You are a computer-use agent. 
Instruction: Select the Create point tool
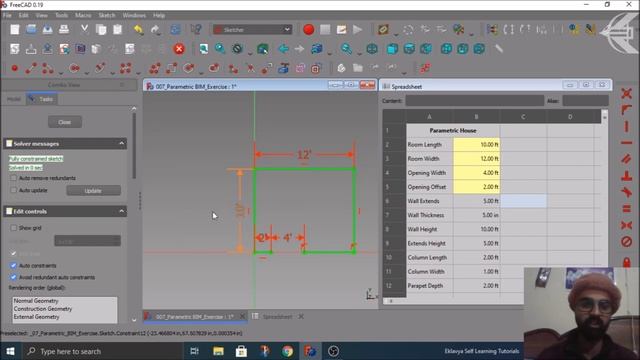[15, 68]
